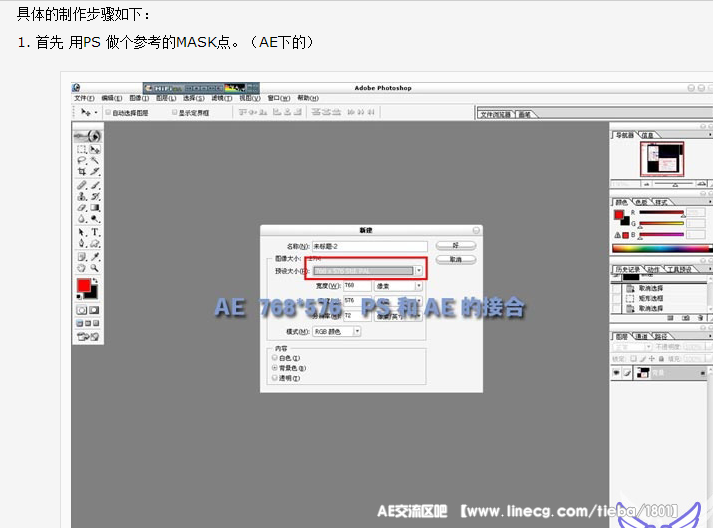Open the 编辑(E) menu
Screen dimensions: 713x528
[x=111, y=98]
